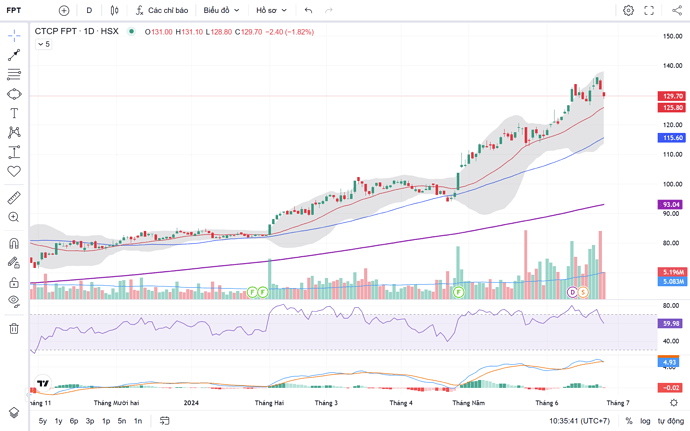Select the 5n time range
Image resolution: width=690 pixels, height=431 pixels.
pyautogui.click(x=122, y=421)
